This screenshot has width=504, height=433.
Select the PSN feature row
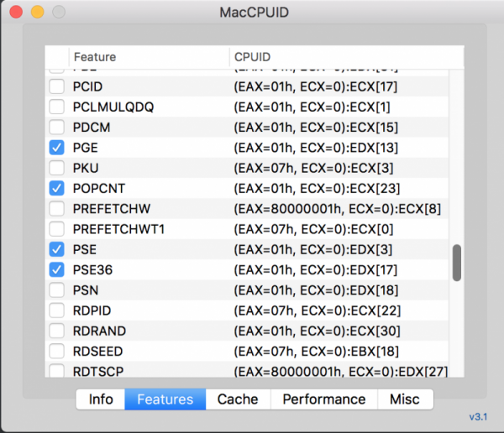pos(252,290)
